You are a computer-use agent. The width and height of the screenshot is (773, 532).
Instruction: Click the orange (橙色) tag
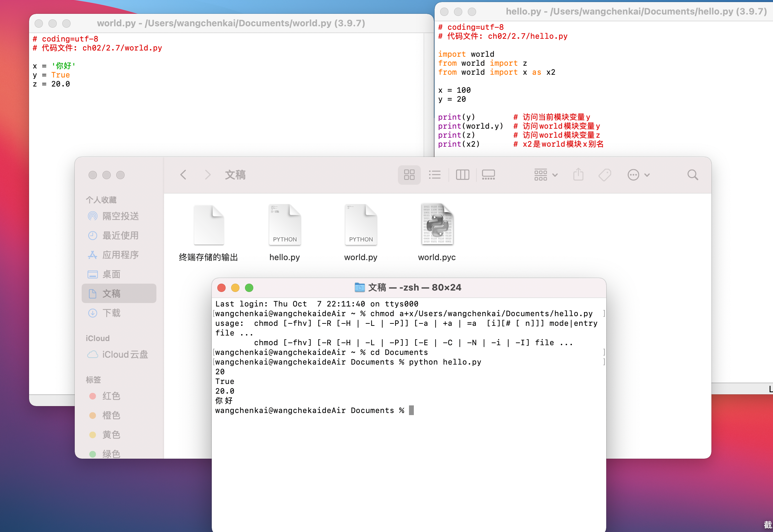click(111, 415)
